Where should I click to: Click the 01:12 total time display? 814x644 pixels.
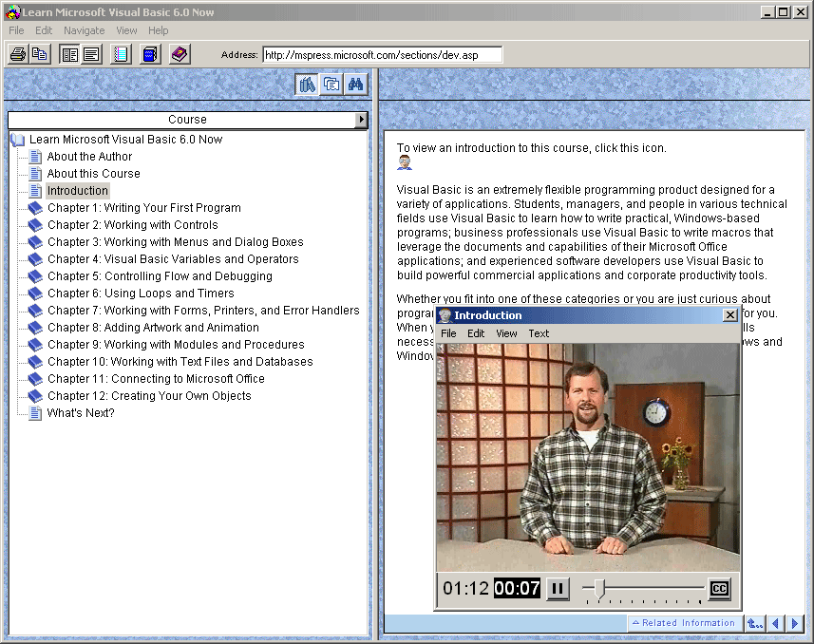(465, 588)
